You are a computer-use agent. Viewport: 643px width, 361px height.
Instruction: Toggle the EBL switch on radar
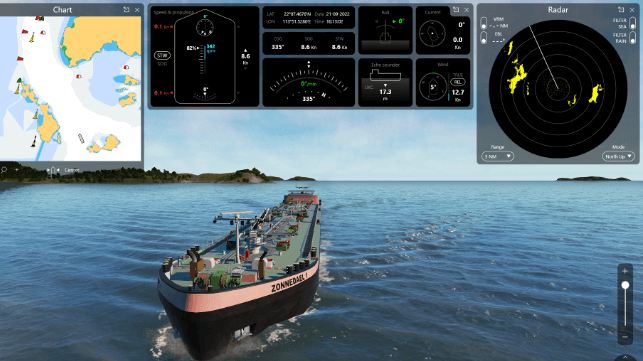pos(484,38)
